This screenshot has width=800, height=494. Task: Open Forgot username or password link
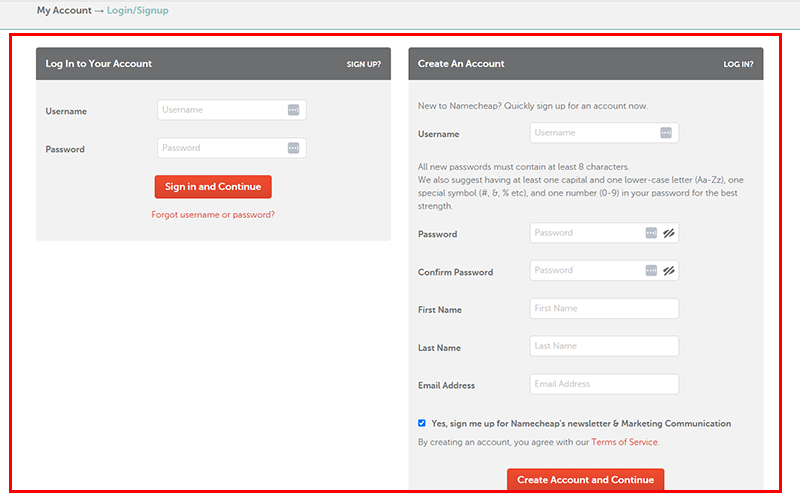pyautogui.click(x=213, y=215)
